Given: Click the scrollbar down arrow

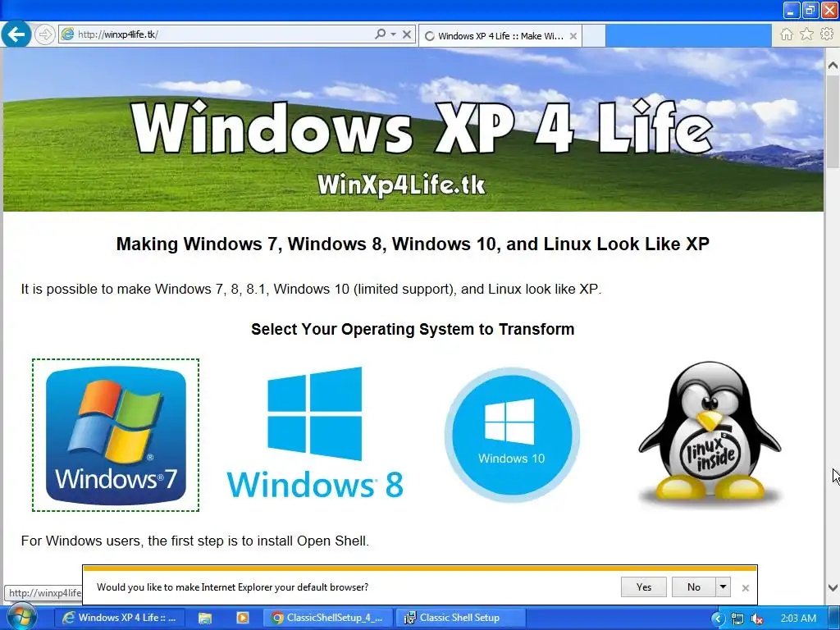Looking at the screenshot, I should (x=833, y=587).
